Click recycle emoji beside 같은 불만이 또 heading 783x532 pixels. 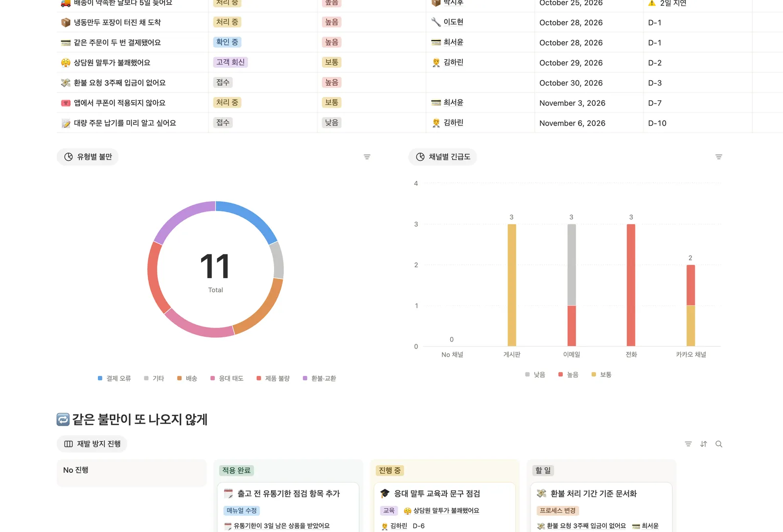click(63, 419)
